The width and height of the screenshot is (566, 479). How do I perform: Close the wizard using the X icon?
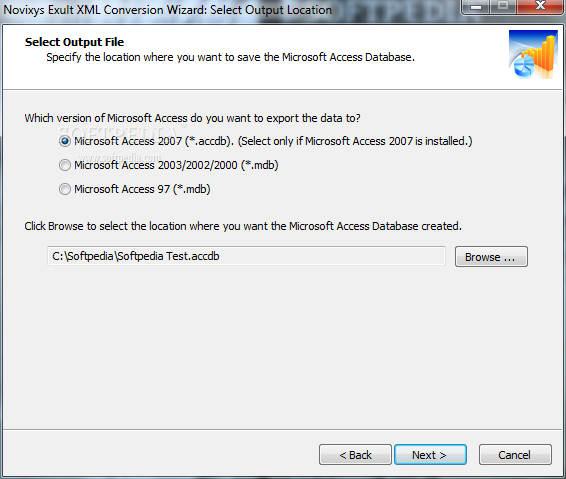click(x=540, y=6)
